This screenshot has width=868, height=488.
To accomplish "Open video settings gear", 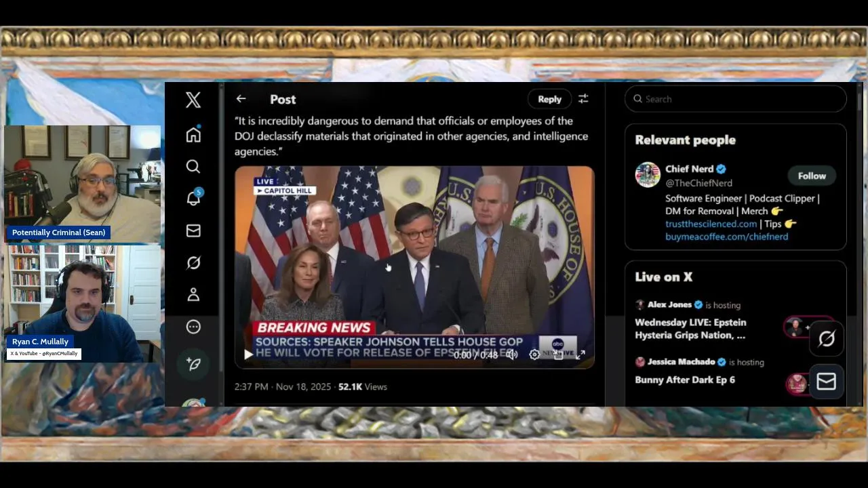I will (x=534, y=354).
